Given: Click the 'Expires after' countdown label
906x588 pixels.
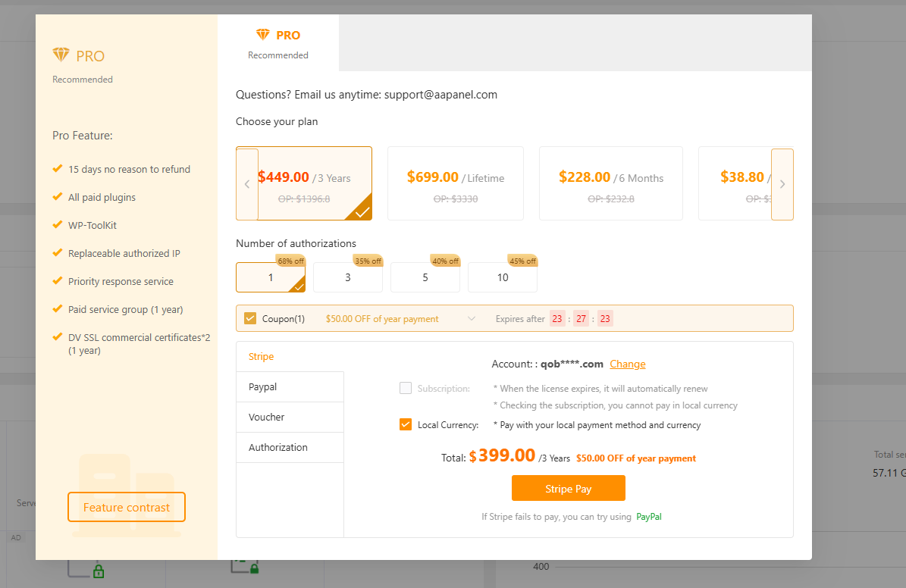Looking at the screenshot, I should 520,319.
